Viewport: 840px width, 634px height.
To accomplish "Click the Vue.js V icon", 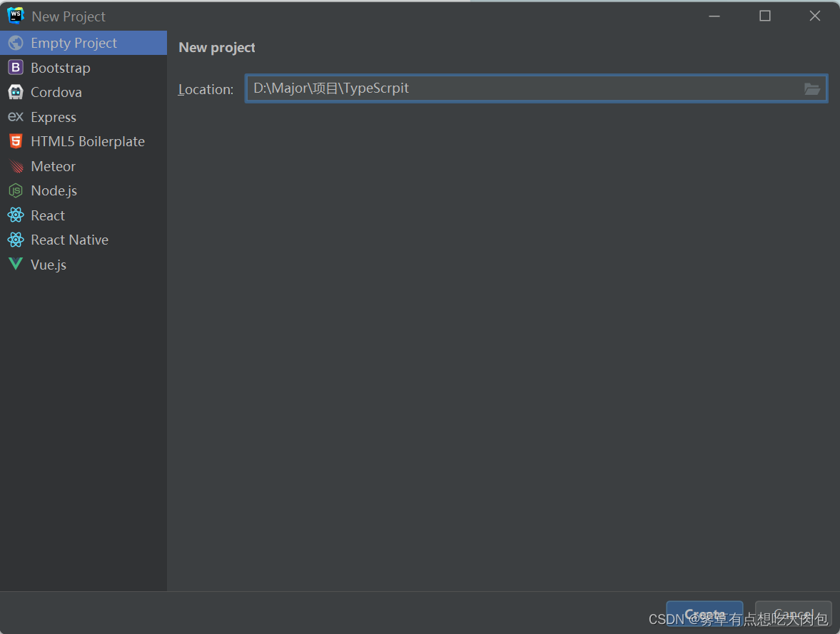I will pyautogui.click(x=16, y=264).
